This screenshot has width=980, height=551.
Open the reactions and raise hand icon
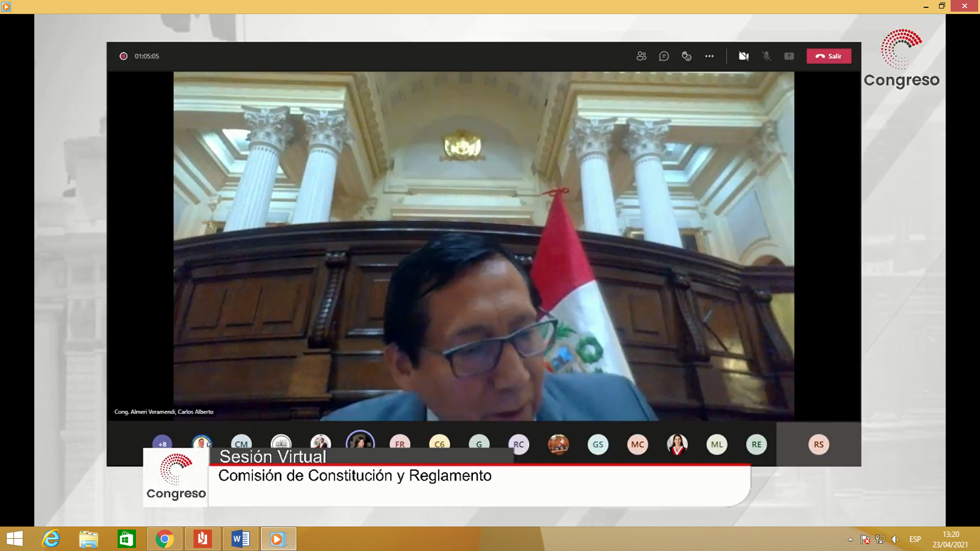[687, 56]
